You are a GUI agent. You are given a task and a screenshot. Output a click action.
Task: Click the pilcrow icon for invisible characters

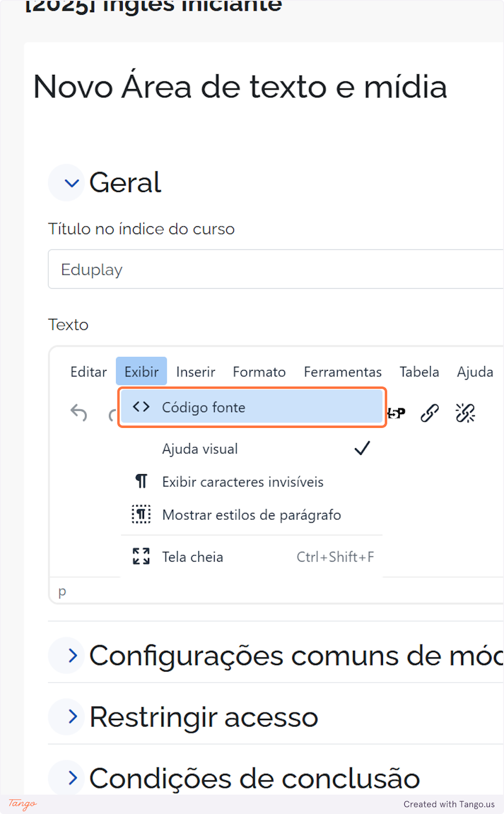click(x=141, y=481)
